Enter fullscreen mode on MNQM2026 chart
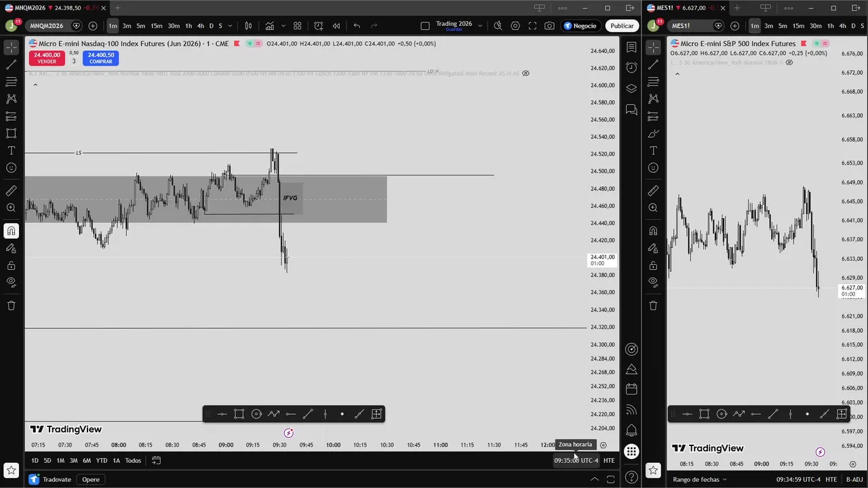 (532, 26)
